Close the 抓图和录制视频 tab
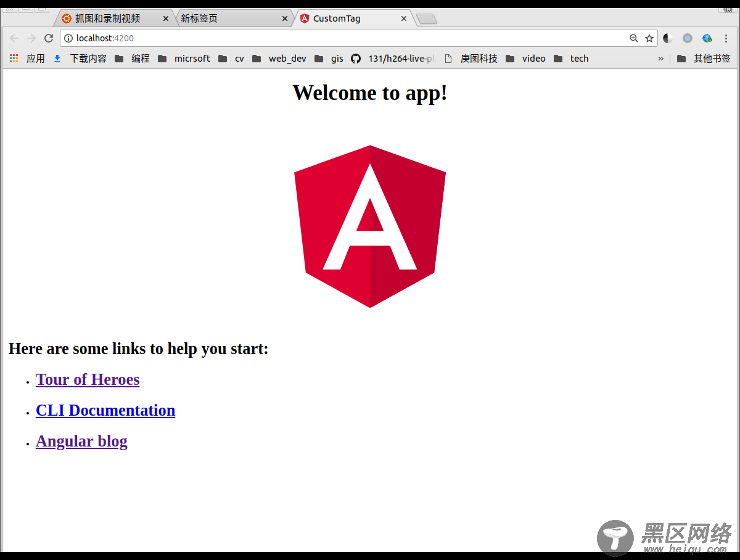740x560 pixels. pos(165,19)
